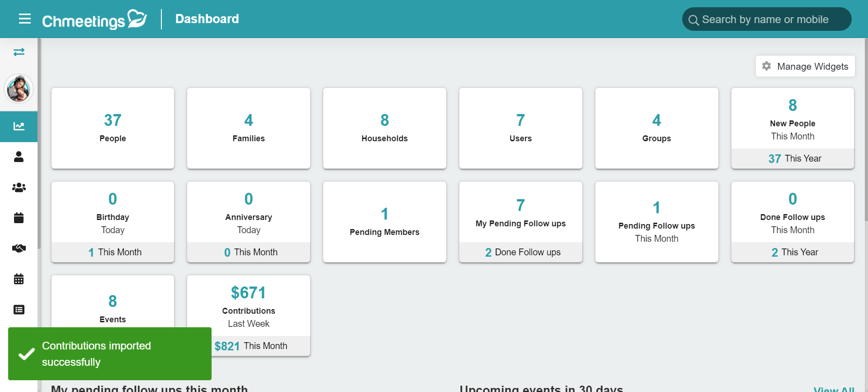Click the gear icon in Manage Widgets

coord(767,66)
